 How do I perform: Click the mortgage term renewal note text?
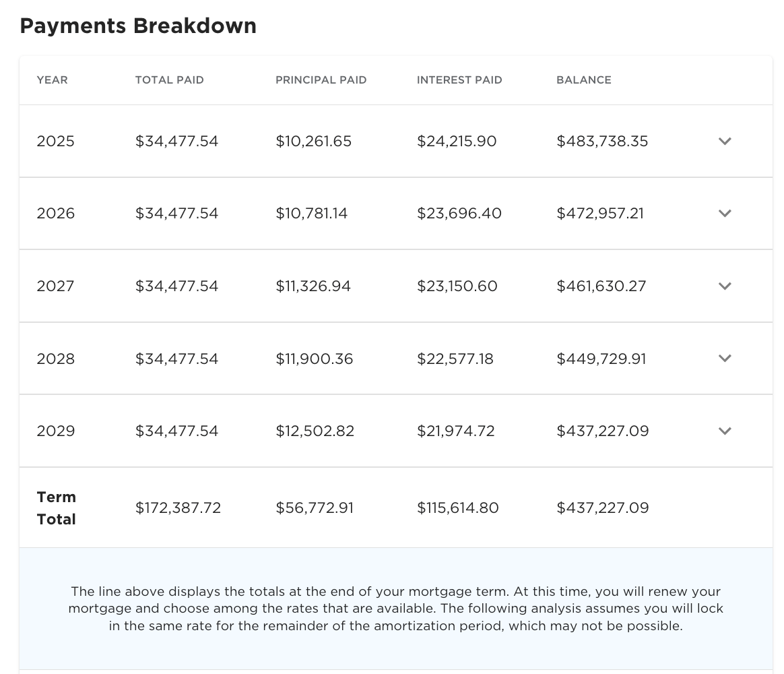click(396, 609)
